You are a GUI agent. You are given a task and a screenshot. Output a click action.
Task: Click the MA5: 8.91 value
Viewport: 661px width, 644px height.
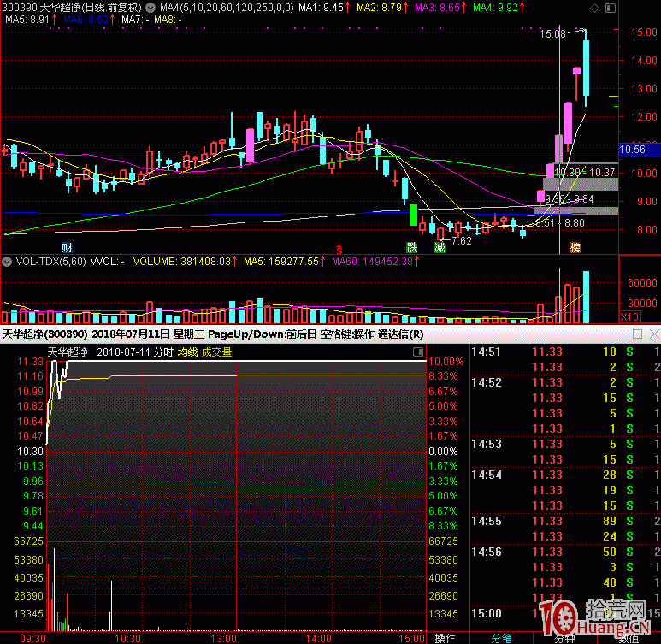[x=31, y=20]
